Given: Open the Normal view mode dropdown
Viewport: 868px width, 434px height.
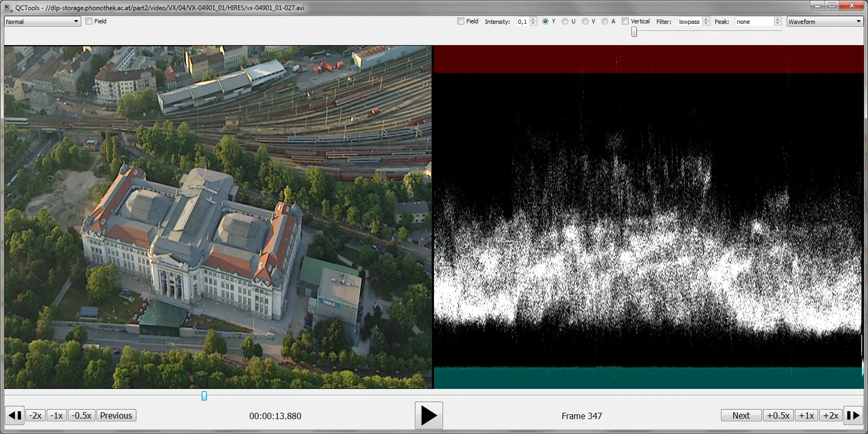Looking at the screenshot, I should [42, 21].
